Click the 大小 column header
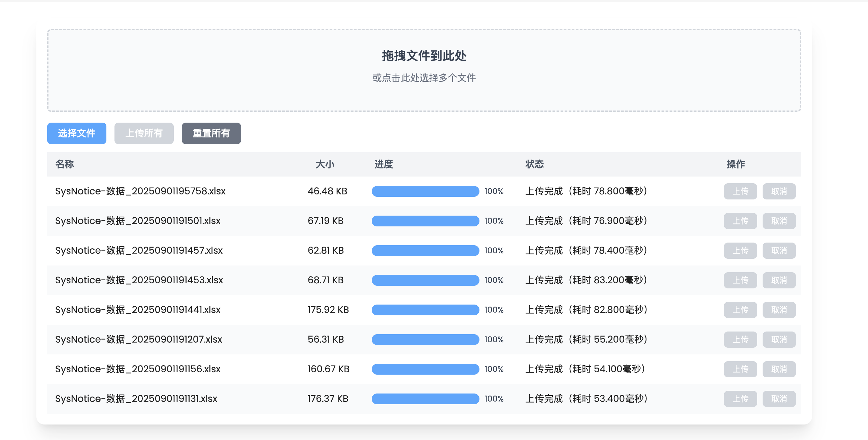 pos(325,164)
